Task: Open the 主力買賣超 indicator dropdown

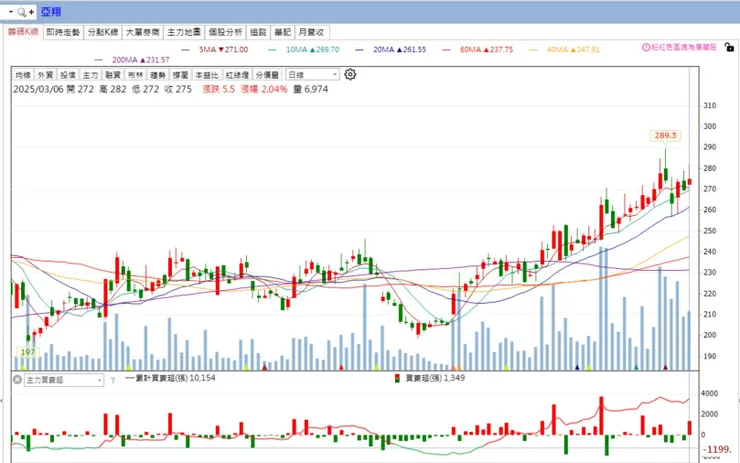Action: pyautogui.click(x=64, y=380)
